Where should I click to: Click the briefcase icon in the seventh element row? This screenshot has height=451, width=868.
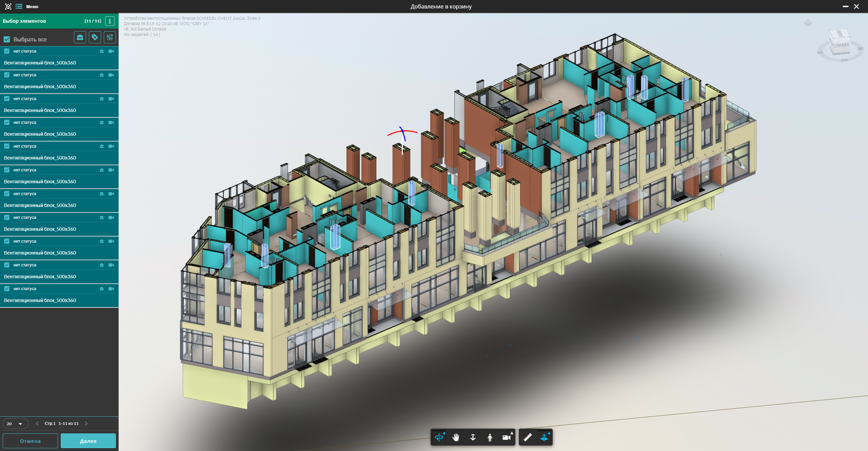point(102,194)
